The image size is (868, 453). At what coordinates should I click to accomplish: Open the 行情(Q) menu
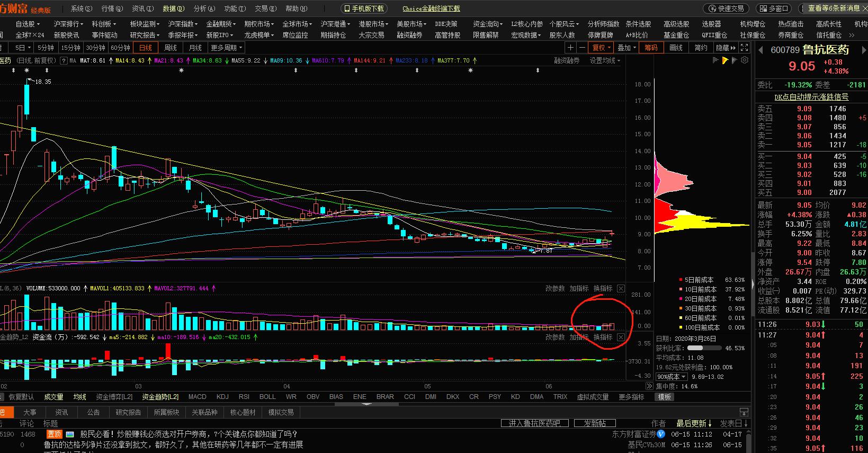[112, 8]
